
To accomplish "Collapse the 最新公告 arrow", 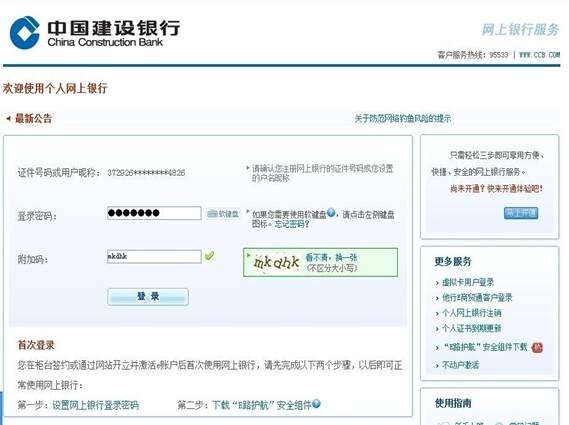I will pos(8,118).
